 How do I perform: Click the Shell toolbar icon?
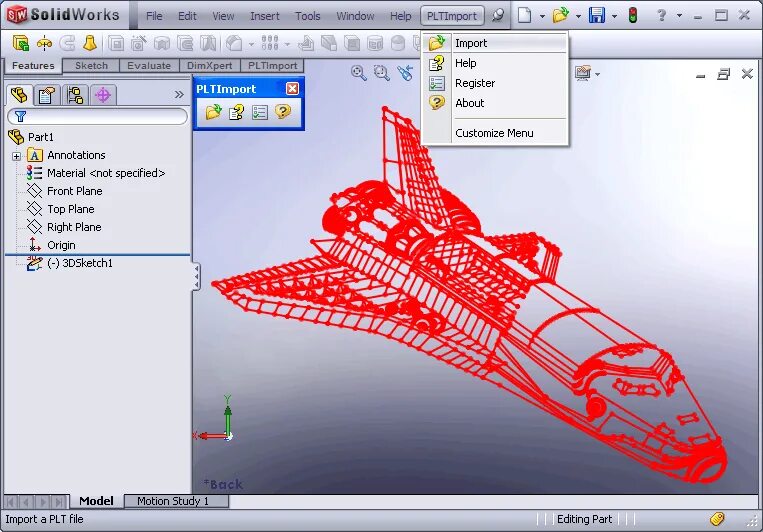[x=352, y=44]
